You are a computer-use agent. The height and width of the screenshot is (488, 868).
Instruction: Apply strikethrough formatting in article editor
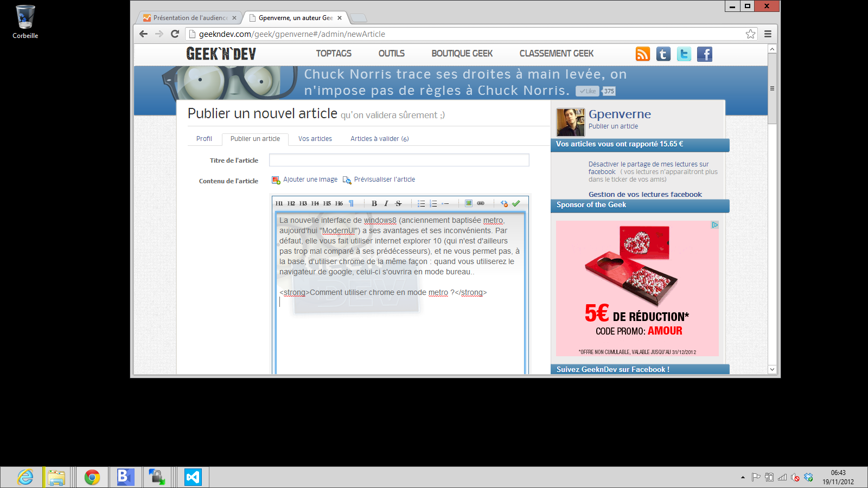click(398, 203)
